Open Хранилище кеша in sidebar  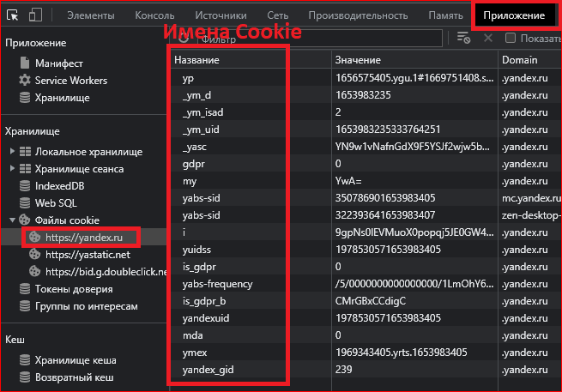[75, 360]
